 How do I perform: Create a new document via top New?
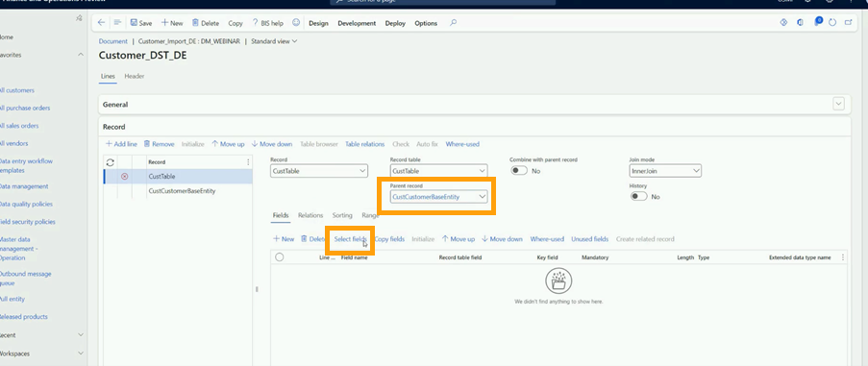coord(172,23)
